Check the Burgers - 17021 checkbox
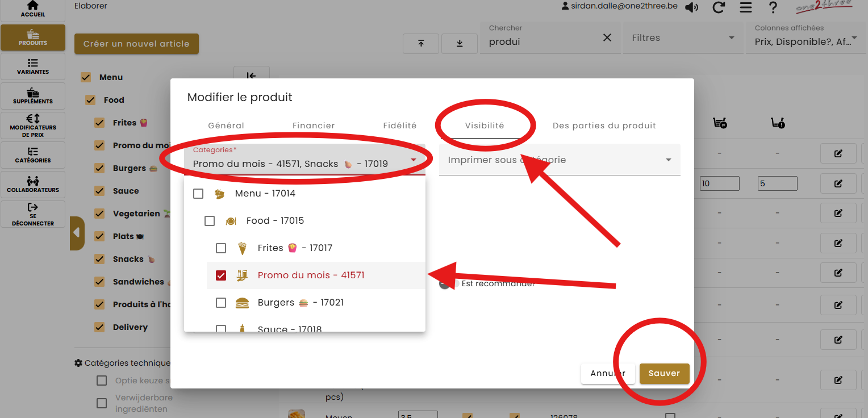 (221, 303)
